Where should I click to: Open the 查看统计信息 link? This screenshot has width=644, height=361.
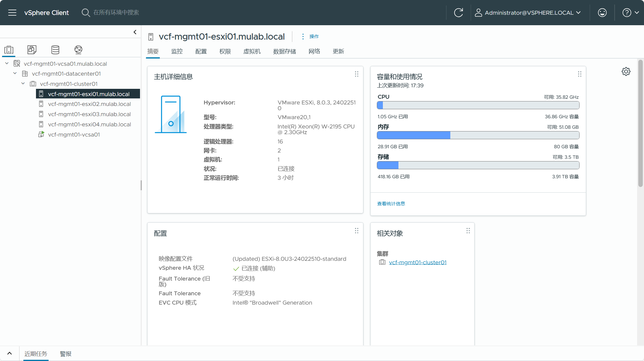pos(391,204)
